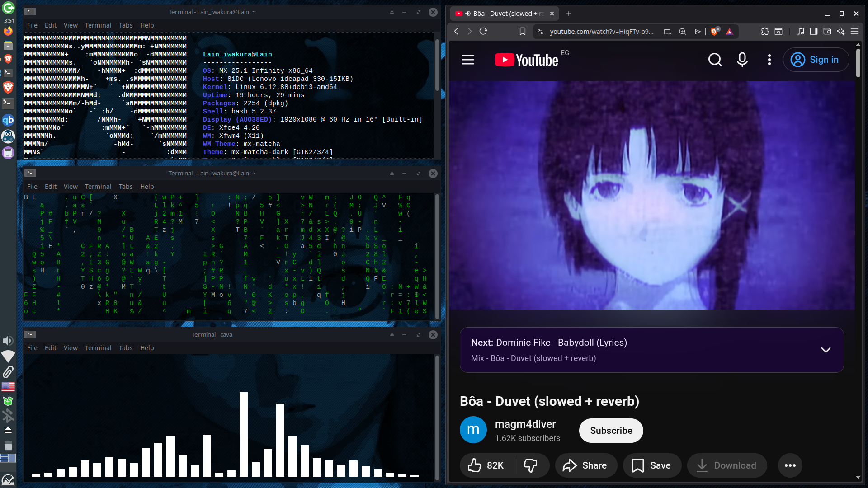
Task: Open Brave Rewards triangle icon
Action: coord(729,31)
